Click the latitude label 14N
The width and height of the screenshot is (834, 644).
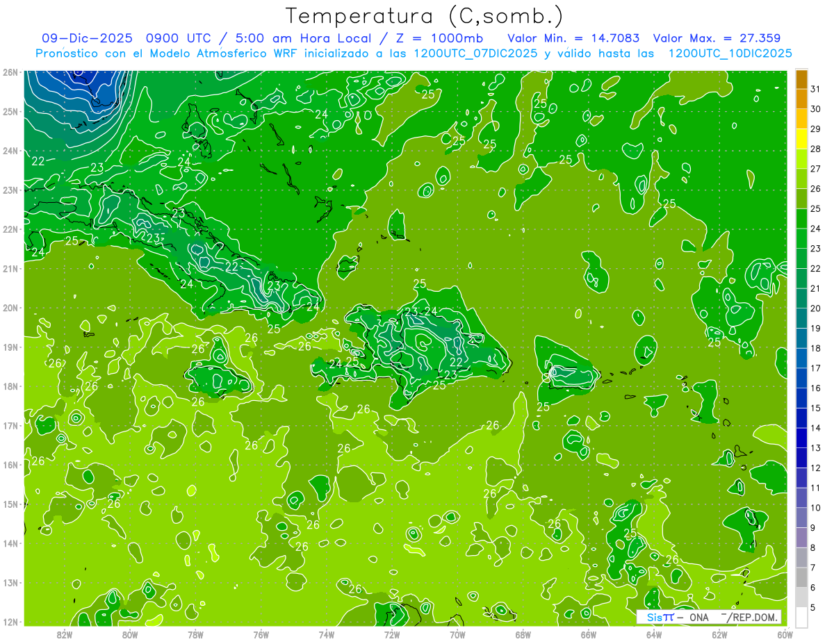(10, 543)
